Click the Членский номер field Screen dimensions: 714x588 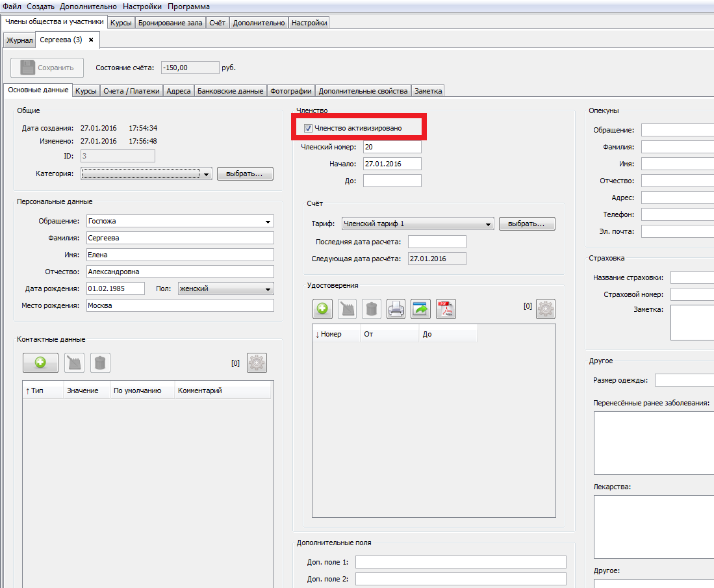tap(392, 147)
